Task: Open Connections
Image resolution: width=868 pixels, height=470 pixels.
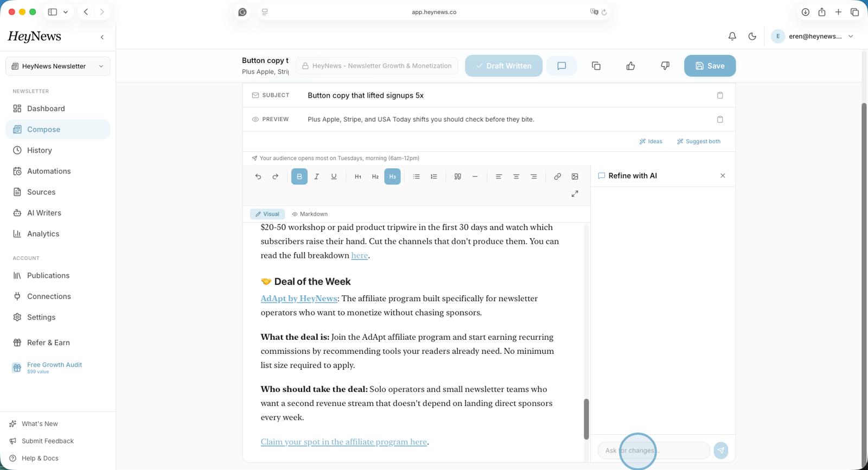Action: click(x=58, y=296)
